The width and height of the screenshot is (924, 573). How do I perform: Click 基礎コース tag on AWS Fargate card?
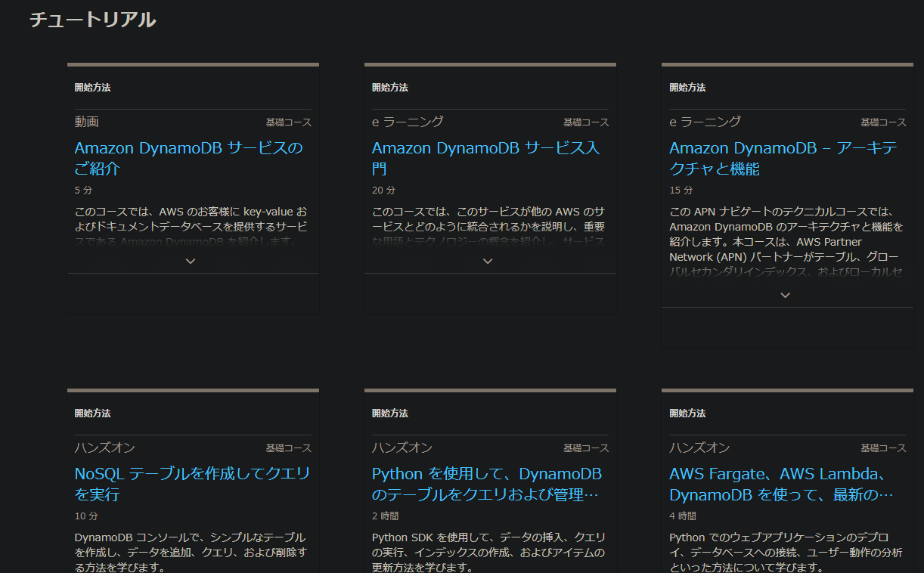pyautogui.click(x=882, y=448)
